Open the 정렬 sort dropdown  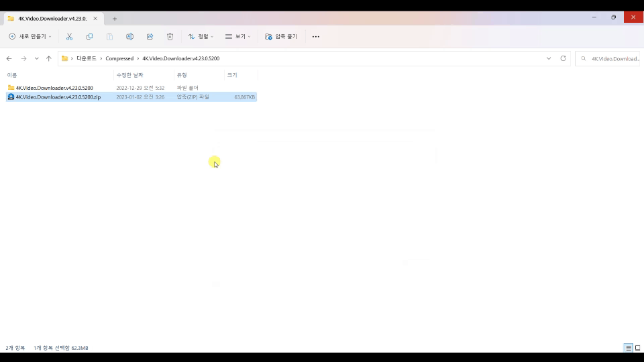pos(201,36)
